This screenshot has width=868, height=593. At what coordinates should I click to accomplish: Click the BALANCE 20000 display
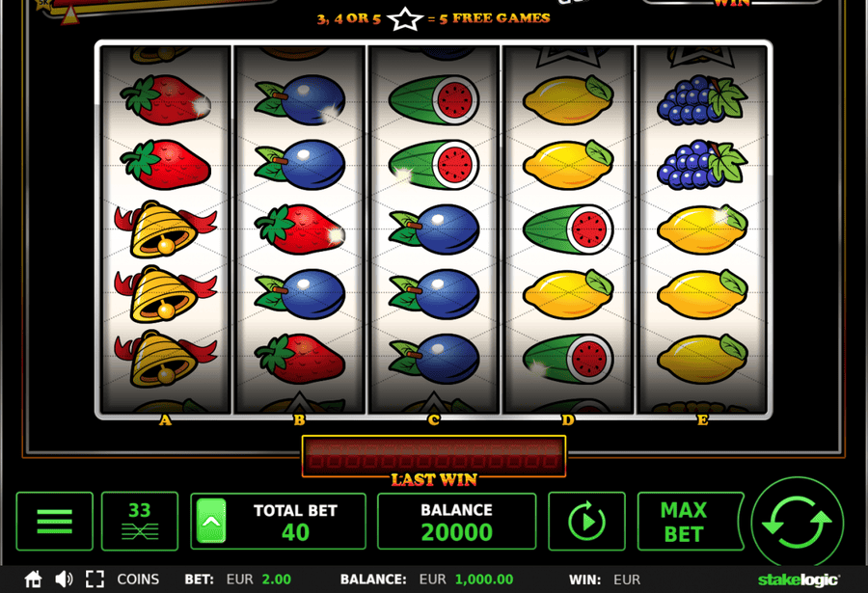point(457,521)
